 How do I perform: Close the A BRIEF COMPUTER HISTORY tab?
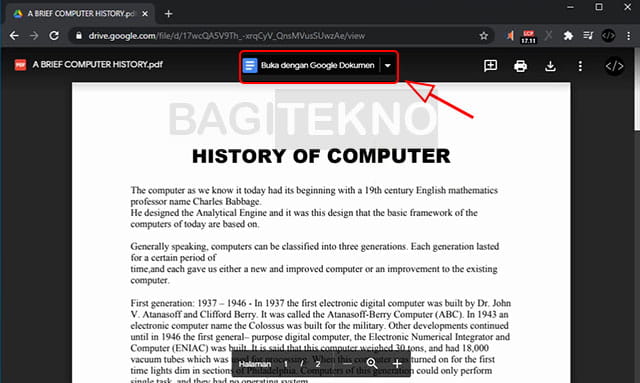(x=145, y=13)
